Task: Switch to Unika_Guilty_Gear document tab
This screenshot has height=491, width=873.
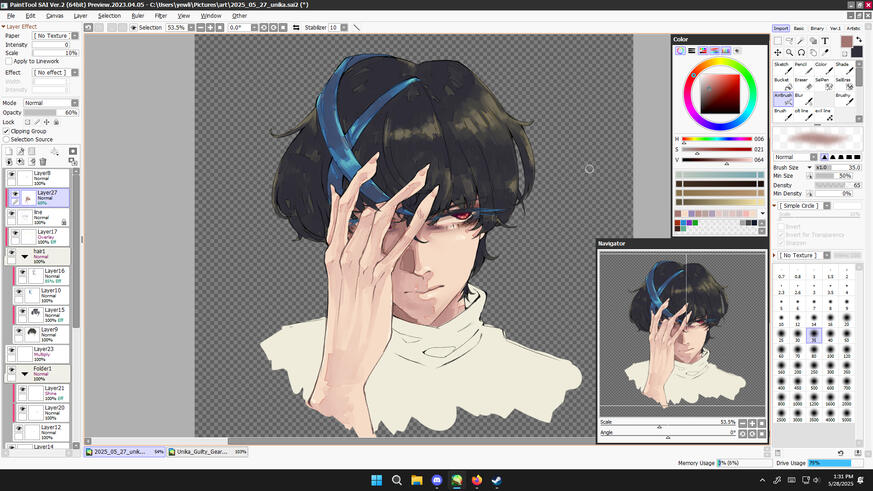Action: click(203, 452)
